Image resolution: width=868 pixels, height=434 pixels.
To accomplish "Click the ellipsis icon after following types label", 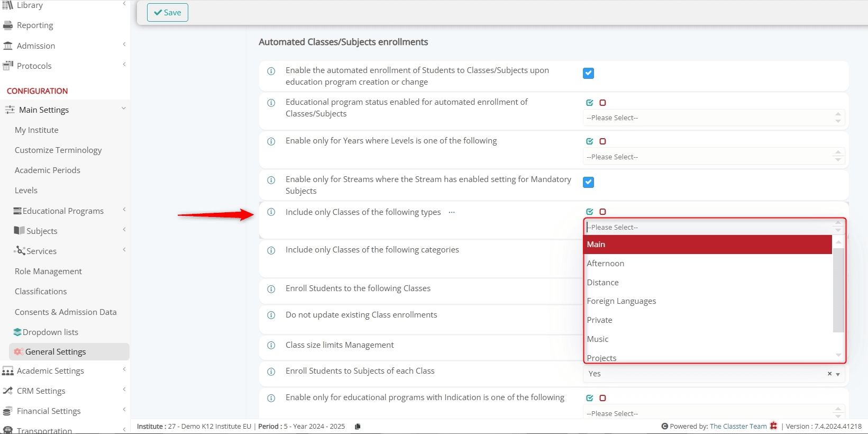I will pos(452,212).
